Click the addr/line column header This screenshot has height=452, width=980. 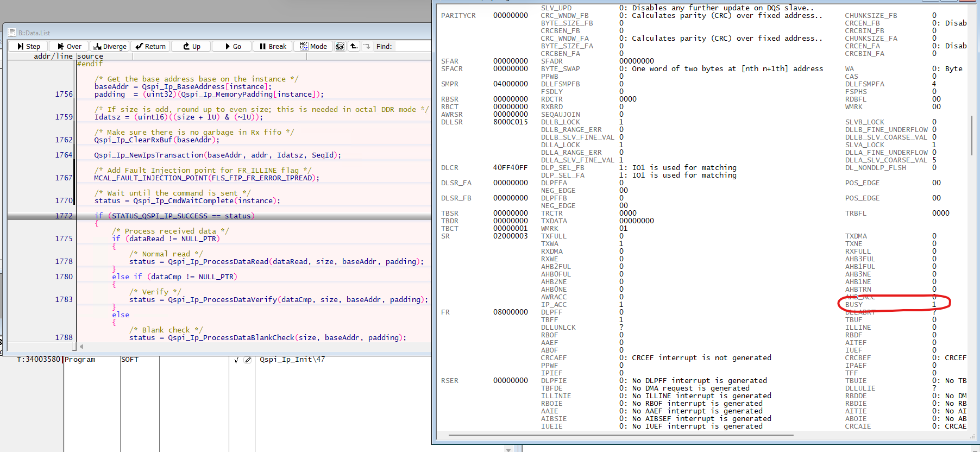(x=53, y=56)
